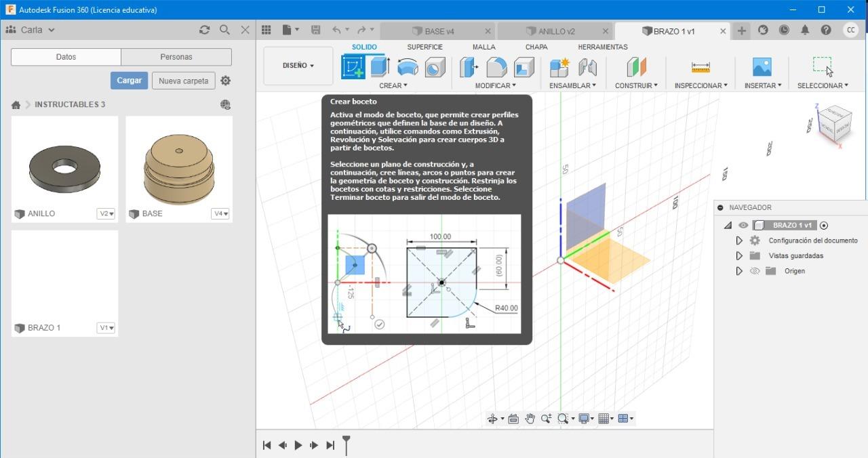This screenshot has width=868, height=458.
Task: Select the Shell modify icon
Action: pyautogui.click(x=524, y=67)
